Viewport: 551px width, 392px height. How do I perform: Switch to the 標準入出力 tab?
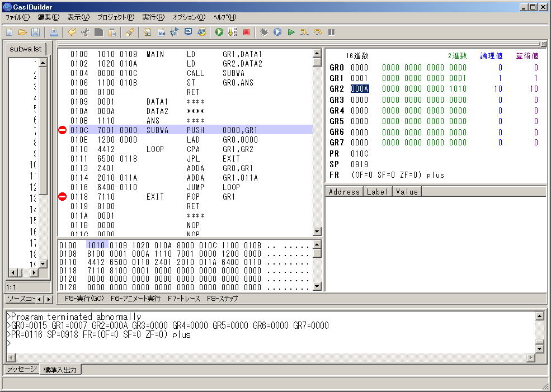tap(60, 370)
